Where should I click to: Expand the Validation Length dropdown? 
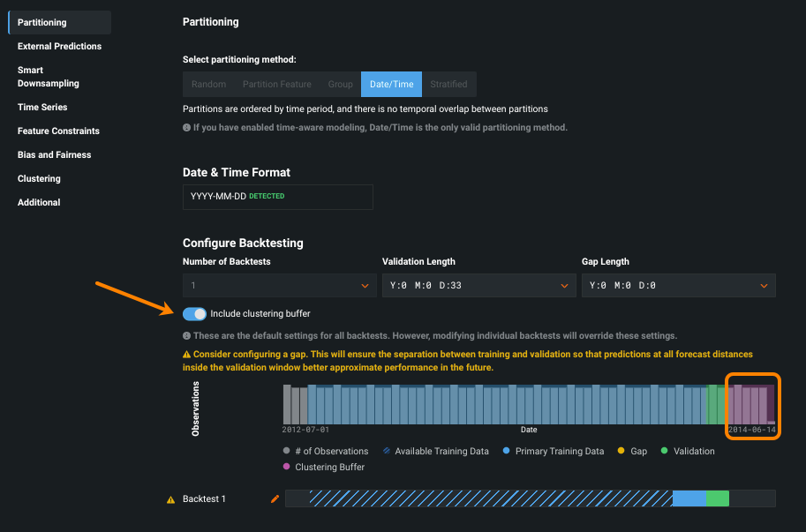pyautogui.click(x=478, y=286)
